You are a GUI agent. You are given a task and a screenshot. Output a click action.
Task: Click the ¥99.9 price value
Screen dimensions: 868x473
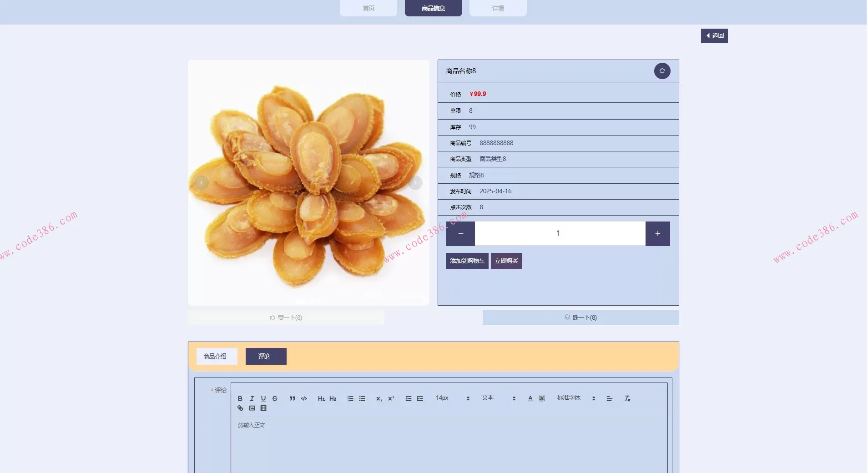click(478, 94)
